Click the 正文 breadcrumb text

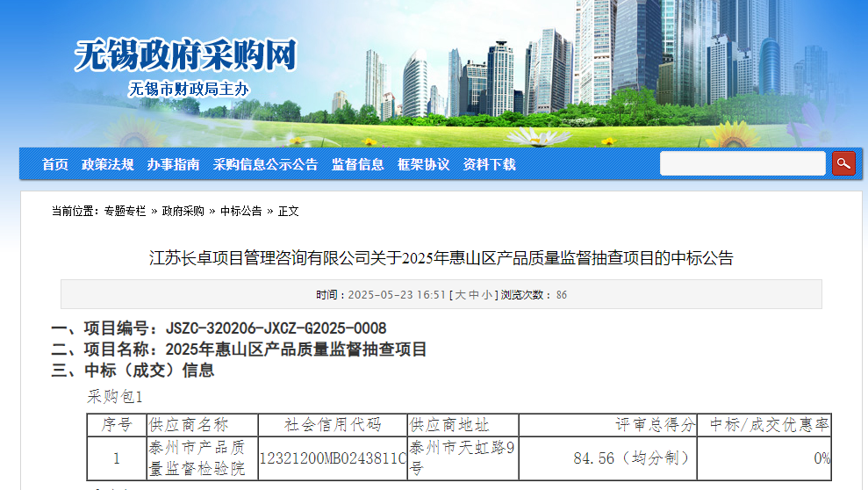click(289, 211)
